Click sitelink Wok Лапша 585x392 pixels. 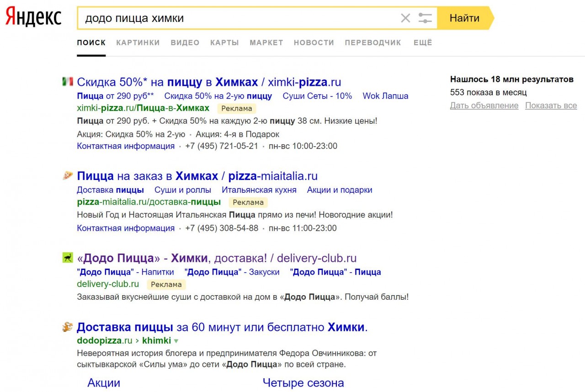click(x=385, y=96)
